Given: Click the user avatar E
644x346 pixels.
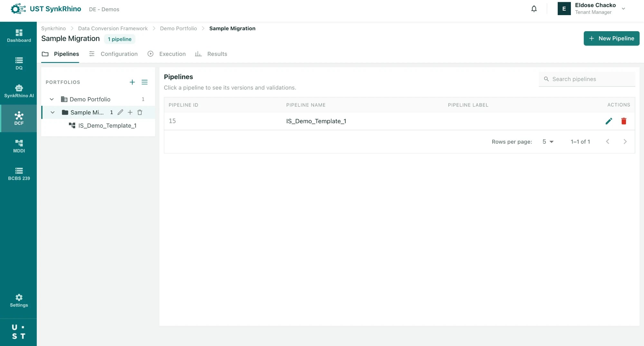Looking at the screenshot, I should (564, 9).
